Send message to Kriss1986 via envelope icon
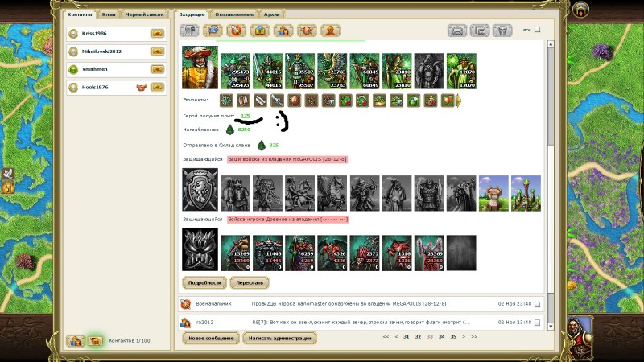Image resolution: width=644 pixels, height=362 pixels. (157, 33)
